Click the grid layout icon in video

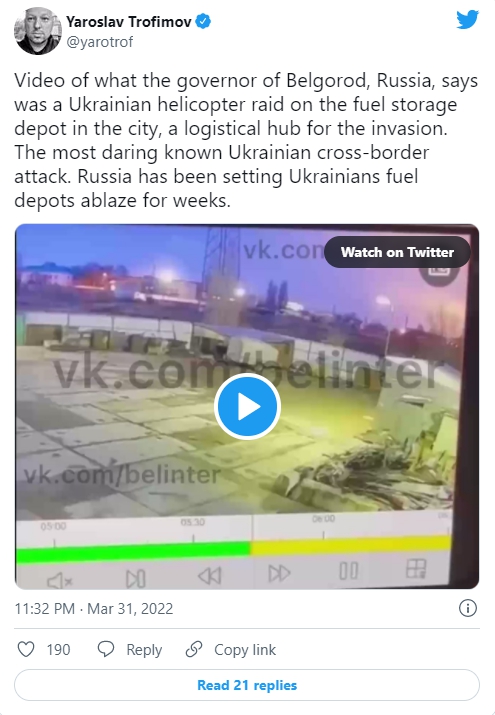click(416, 569)
